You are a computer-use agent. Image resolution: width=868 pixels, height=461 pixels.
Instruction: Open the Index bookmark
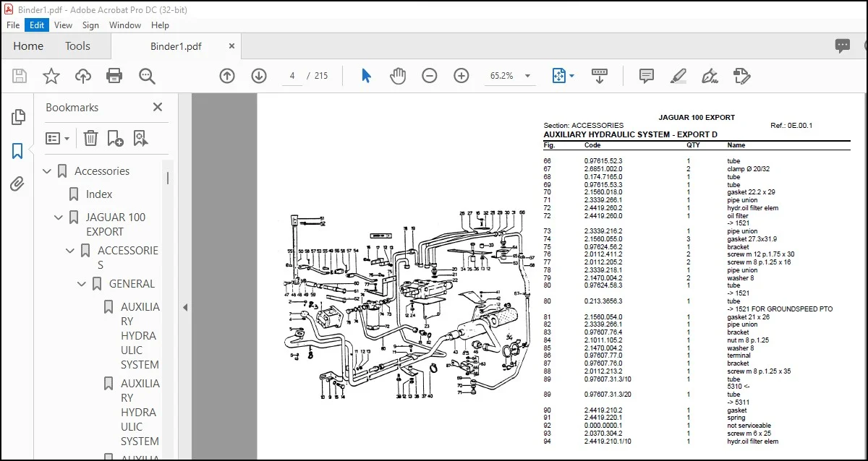(x=99, y=194)
